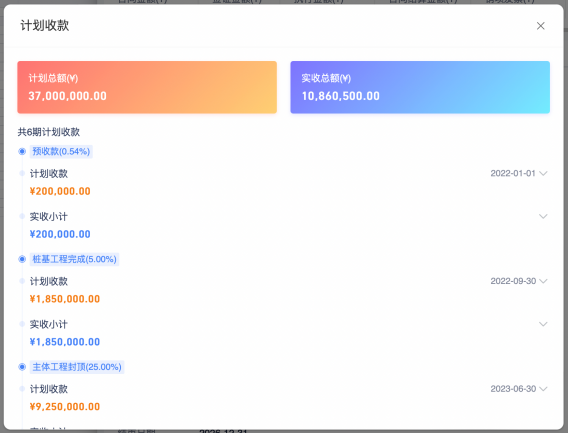The width and height of the screenshot is (568, 433).
Task: Click the 实收总额 blue summary card
Action: tap(420, 87)
